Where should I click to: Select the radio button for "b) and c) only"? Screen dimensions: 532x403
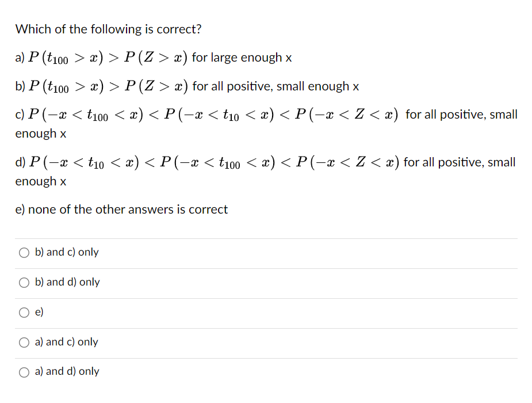coord(24,252)
